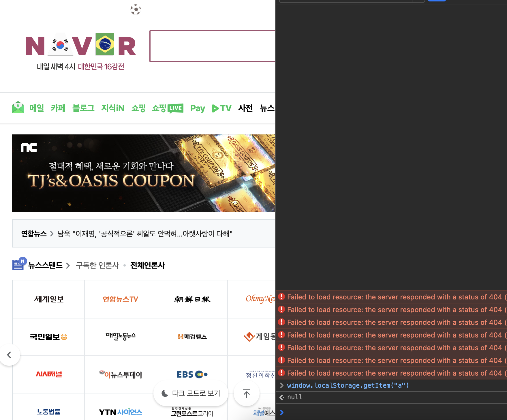This screenshot has height=420, width=507.
Task: Click the soccer ball icon at top
Action: pyautogui.click(x=136, y=10)
